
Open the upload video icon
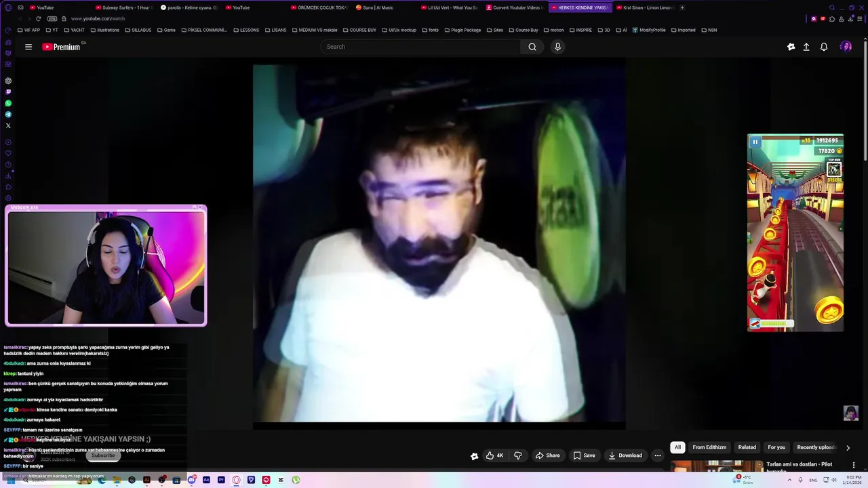pyautogui.click(x=806, y=47)
